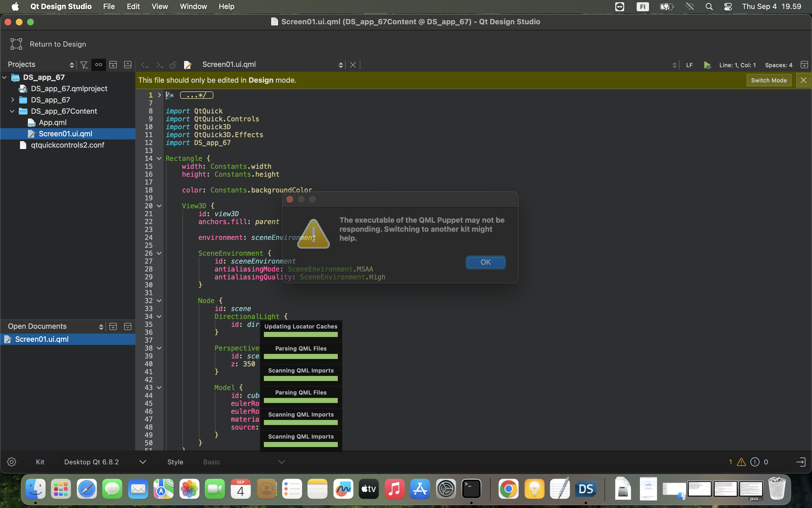Open Finder from the Dock
The image size is (812, 508).
tap(36, 489)
